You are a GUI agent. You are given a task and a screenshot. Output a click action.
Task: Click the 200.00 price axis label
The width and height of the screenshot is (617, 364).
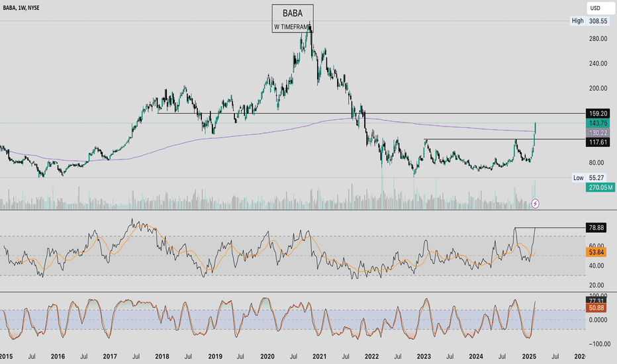598,88
